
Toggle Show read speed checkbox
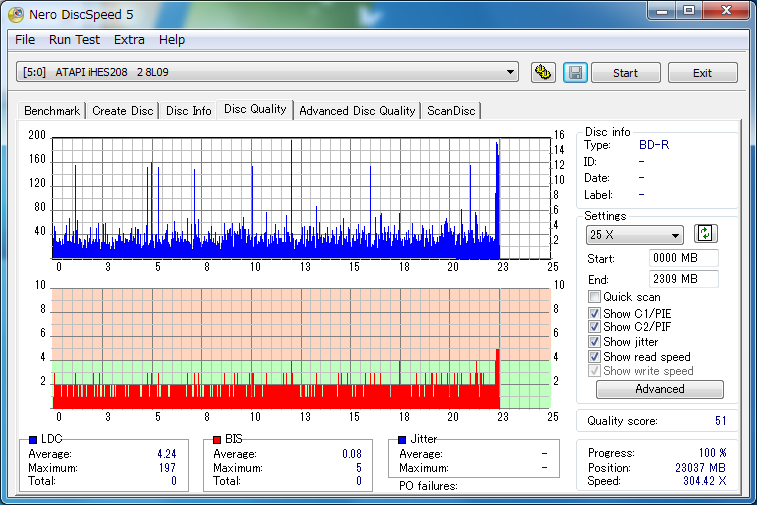(x=594, y=357)
